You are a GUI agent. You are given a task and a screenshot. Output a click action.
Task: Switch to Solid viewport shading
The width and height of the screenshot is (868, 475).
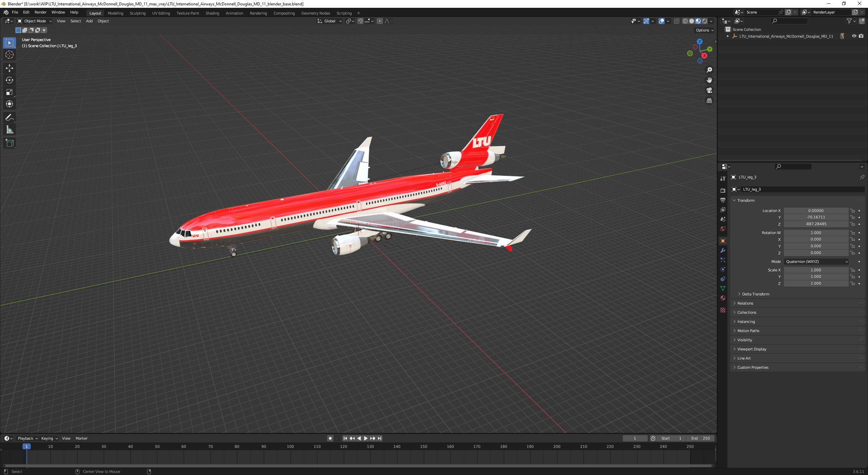(x=692, y=21)
